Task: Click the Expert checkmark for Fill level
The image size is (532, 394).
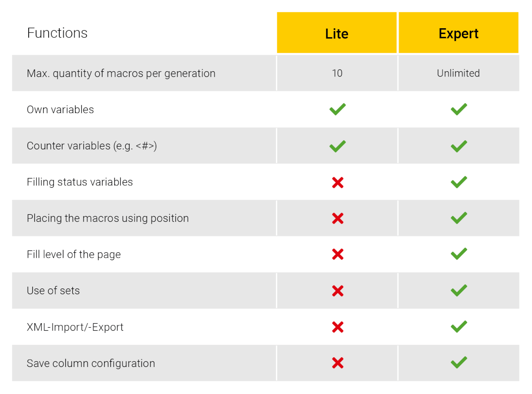Action: [x=459, y=254]
